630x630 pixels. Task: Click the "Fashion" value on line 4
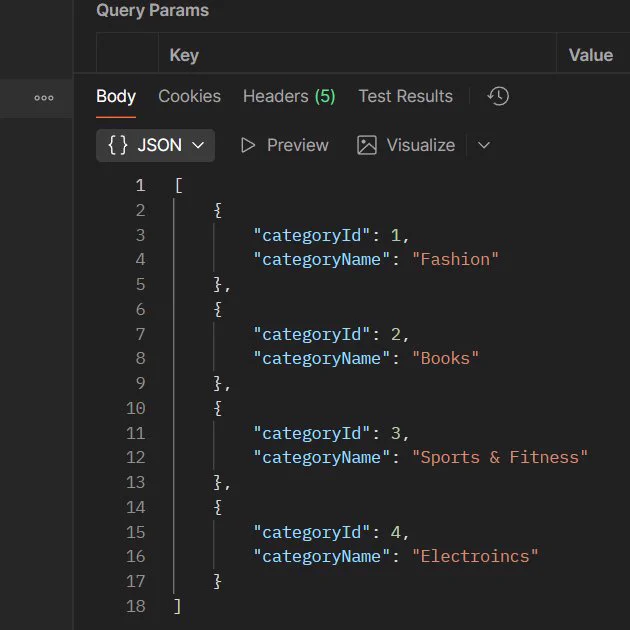click(x=456, y=259)
